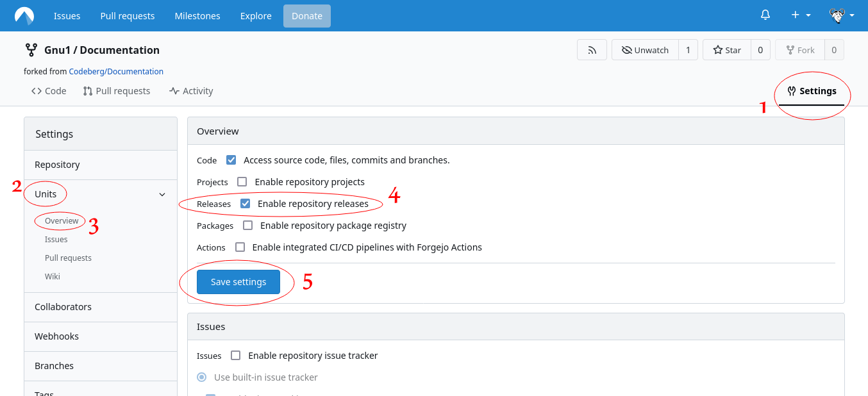The image size is (868, 396).
Task: Click the eye-slash Unwatch icon
Action: tap(626, 49)
